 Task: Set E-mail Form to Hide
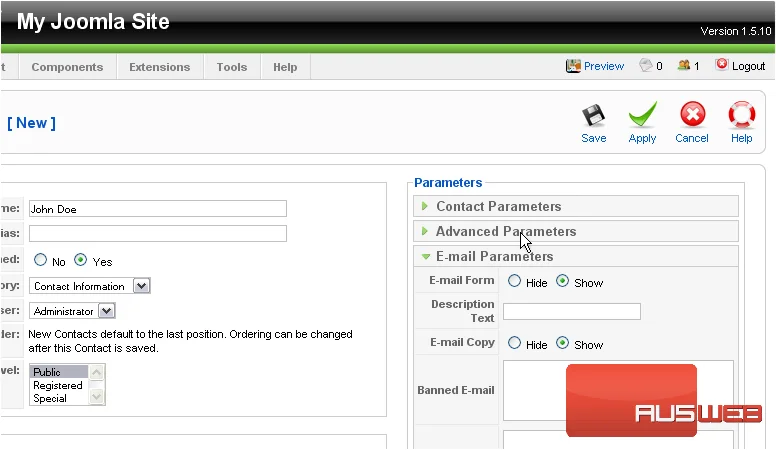[514, 281]
